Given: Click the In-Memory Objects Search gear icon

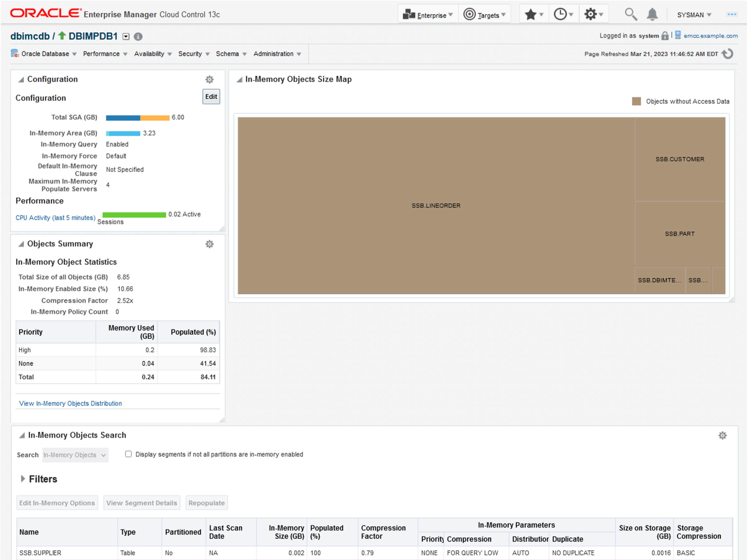Looking at the screenshot, I should coord(723,436).
